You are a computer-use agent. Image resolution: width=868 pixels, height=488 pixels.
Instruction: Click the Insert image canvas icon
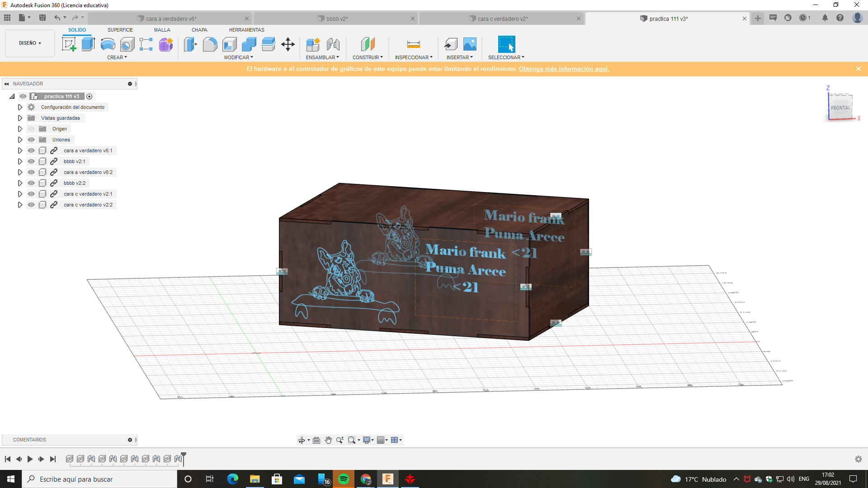(x=470, y=44)
